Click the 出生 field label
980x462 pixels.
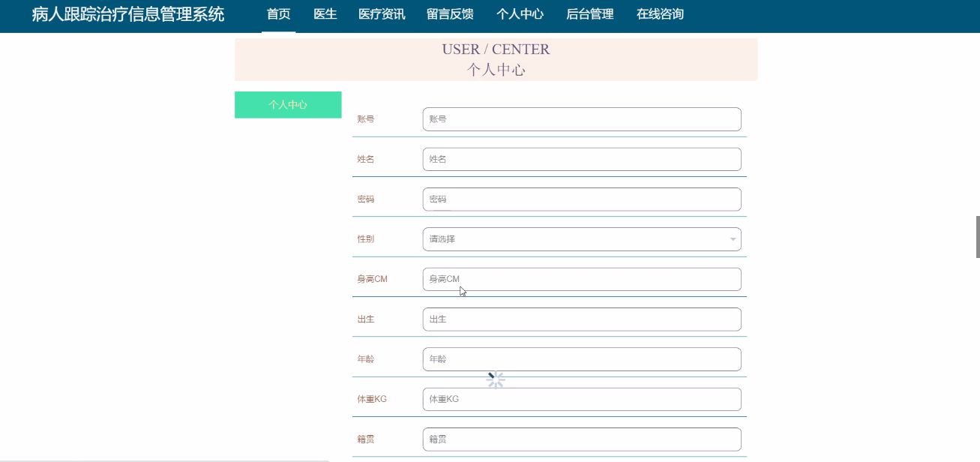click(365, 319)
